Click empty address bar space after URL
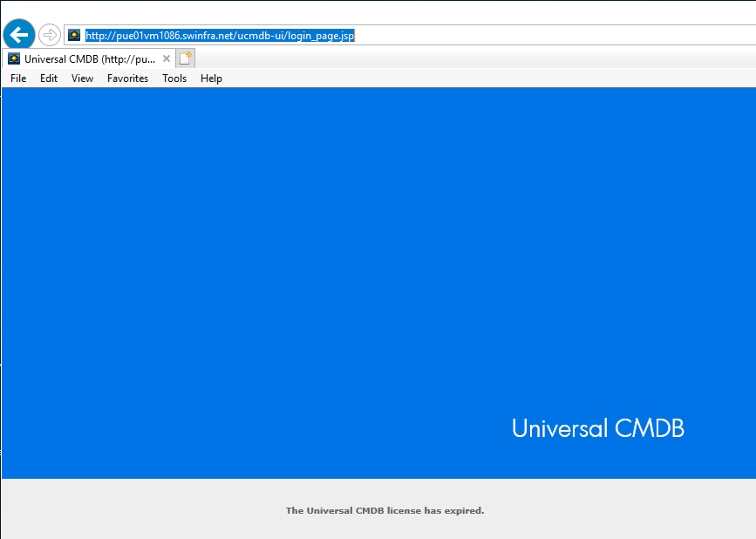Screen dimensions: 756x539 click(555, 35)
